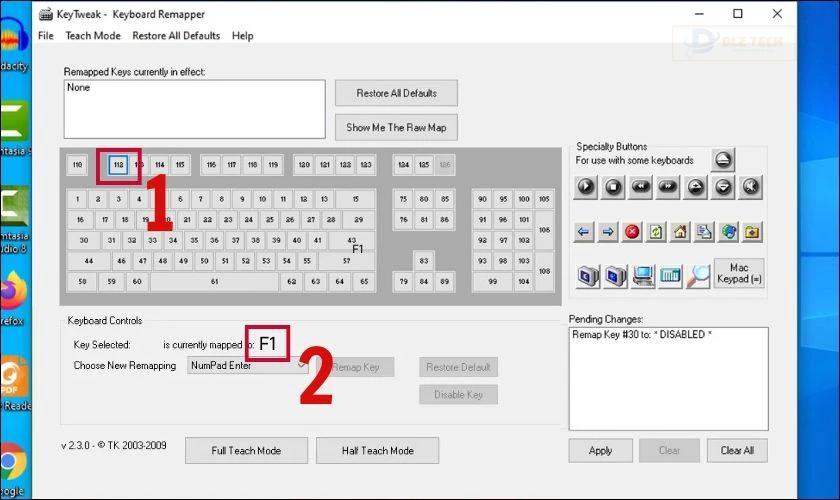This screenshot has height=500, width=840.
Task: Click the Clear All button
Action: click(737, 451)
